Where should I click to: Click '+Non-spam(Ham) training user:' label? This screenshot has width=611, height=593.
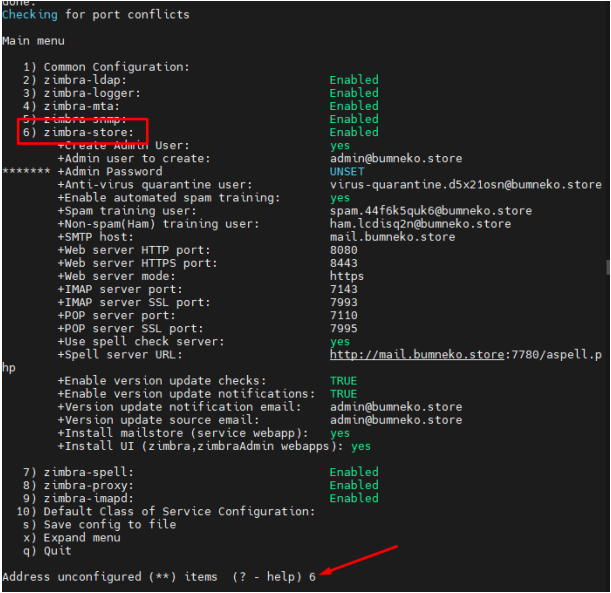(x=159, y=224)
